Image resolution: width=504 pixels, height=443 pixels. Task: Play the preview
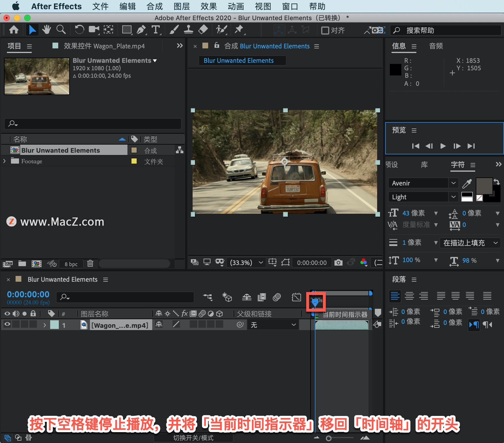point(443,146)
